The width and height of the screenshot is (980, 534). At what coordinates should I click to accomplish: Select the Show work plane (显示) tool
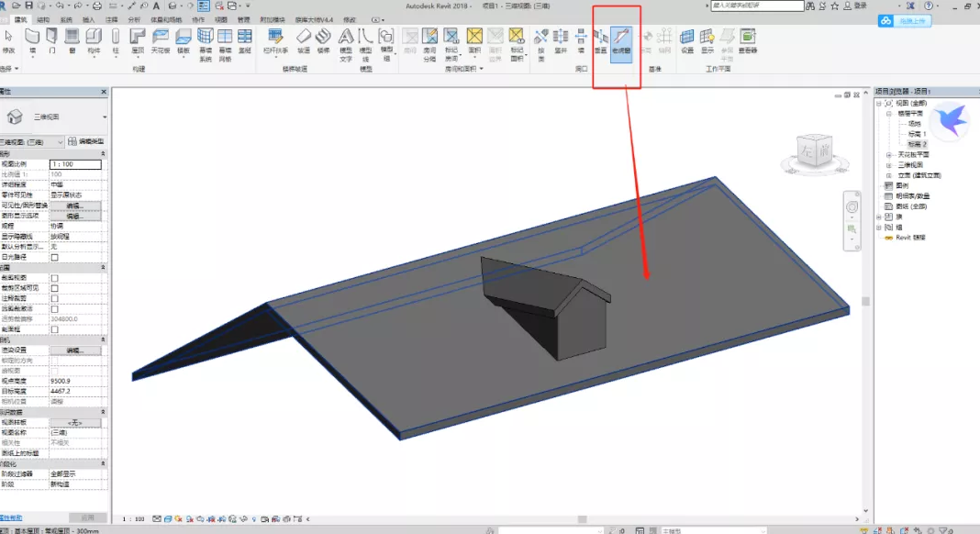point(707,41)
